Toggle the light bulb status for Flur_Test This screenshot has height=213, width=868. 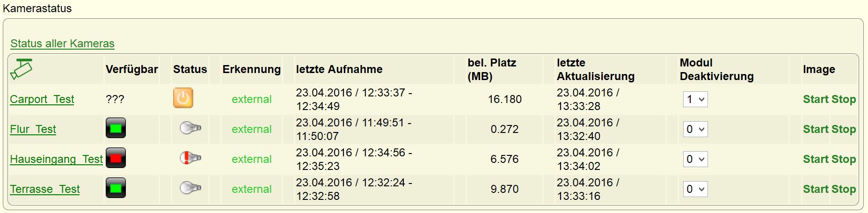(190, 128)
